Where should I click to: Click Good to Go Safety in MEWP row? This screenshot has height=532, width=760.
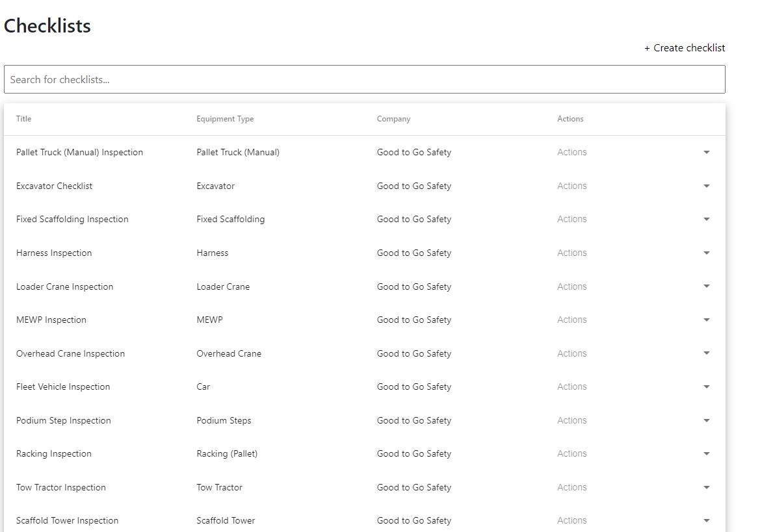click(x=414, y=320)
